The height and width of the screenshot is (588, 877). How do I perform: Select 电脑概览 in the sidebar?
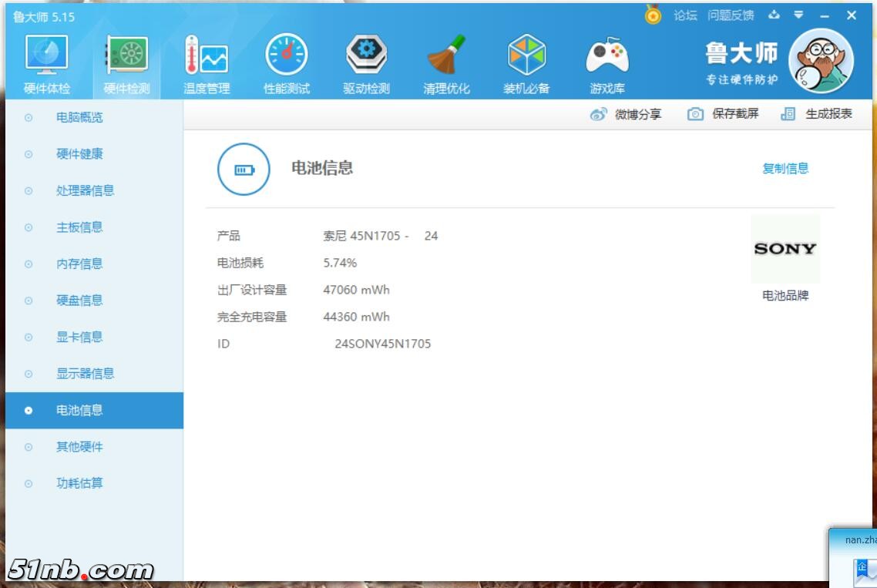click(79, 118)
